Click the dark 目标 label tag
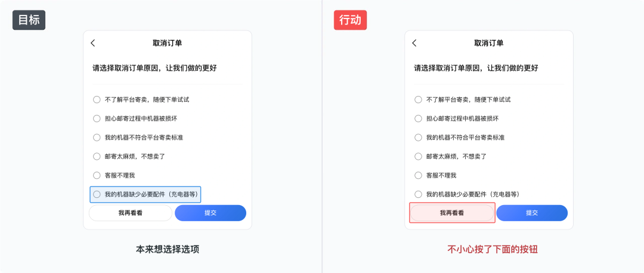644x273 pixels. pos(29,20)
